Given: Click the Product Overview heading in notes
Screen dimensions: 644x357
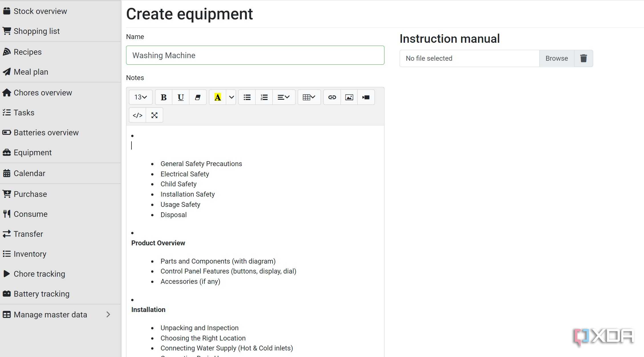Looking at the screenshot, I should 158,243.
